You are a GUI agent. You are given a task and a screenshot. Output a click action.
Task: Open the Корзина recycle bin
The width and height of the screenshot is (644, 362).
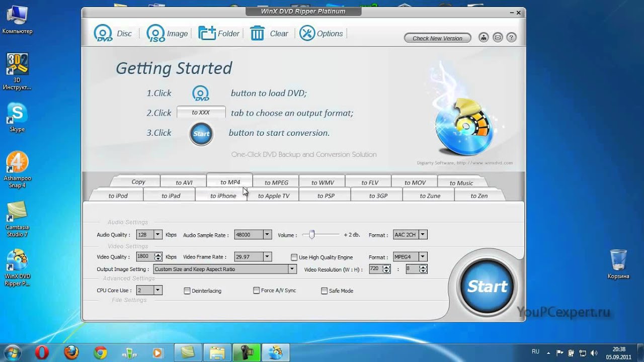coord(618,264)
